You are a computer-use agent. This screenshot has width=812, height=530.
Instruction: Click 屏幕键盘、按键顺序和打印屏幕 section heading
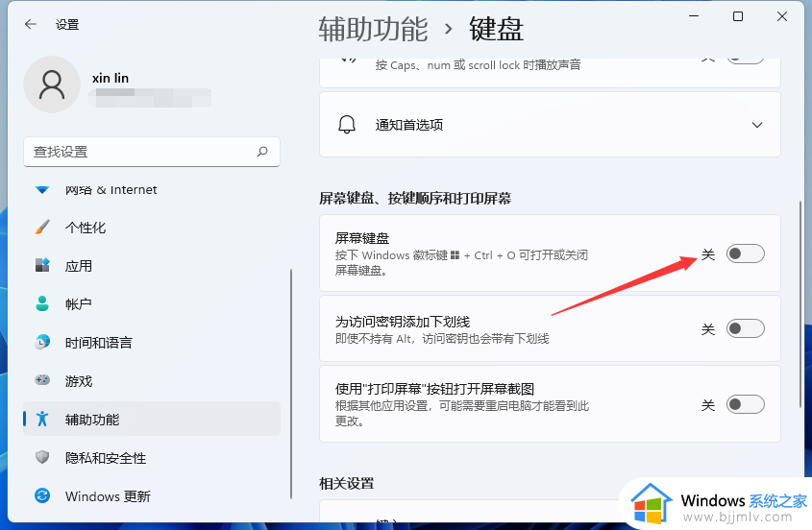tap(415, 198)
